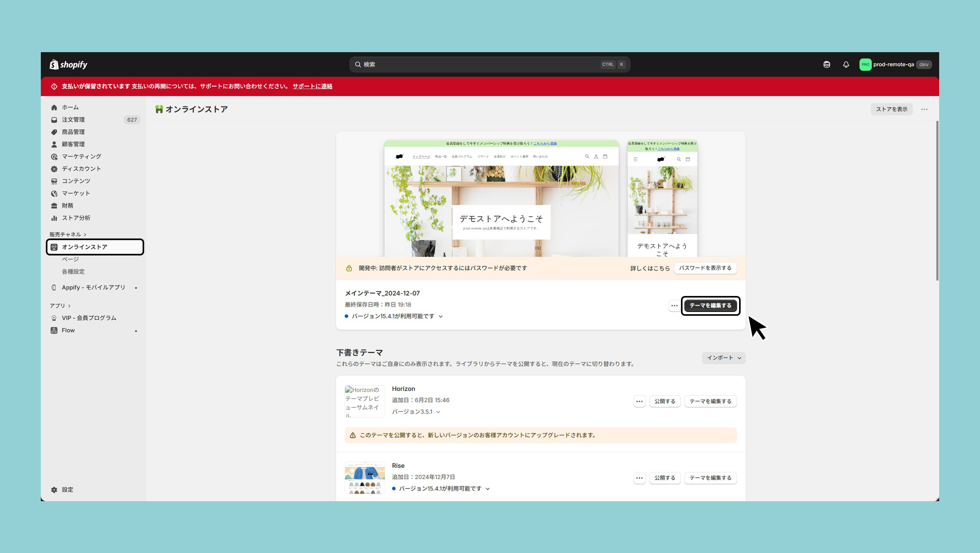980x553 pixels.
Task: Open the Horizon theme's three-dots menu
Action: point(639,401)
